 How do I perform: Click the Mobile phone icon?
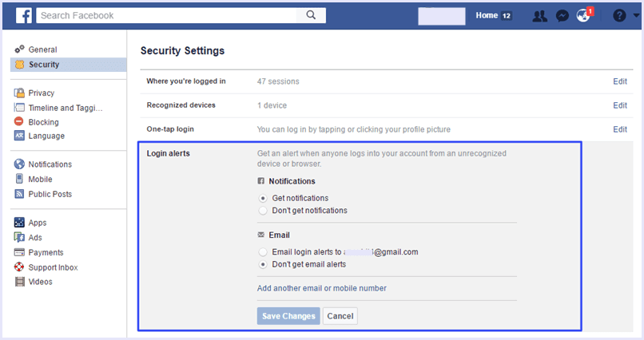click(x=19, y=179)
